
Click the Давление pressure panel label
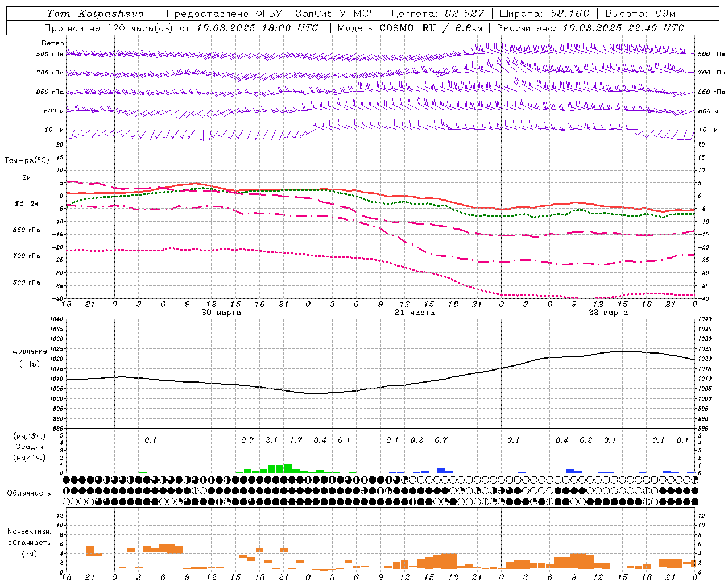point(30,351)
